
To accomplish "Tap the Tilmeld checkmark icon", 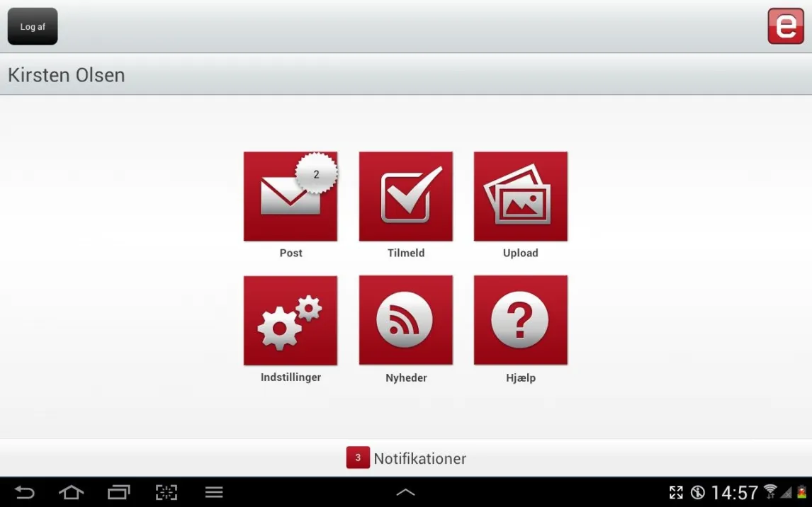I will click(405, 196).
